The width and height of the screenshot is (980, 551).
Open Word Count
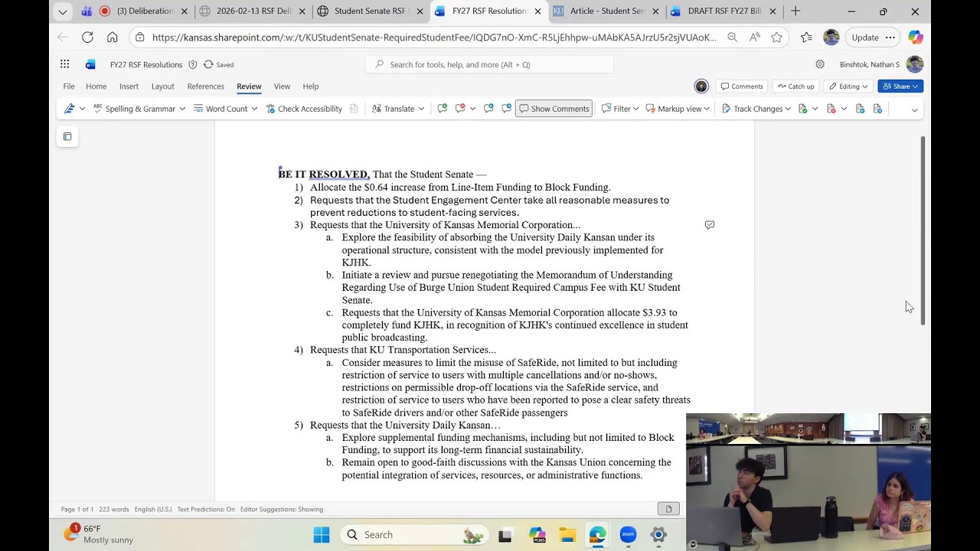click(220, 109)
